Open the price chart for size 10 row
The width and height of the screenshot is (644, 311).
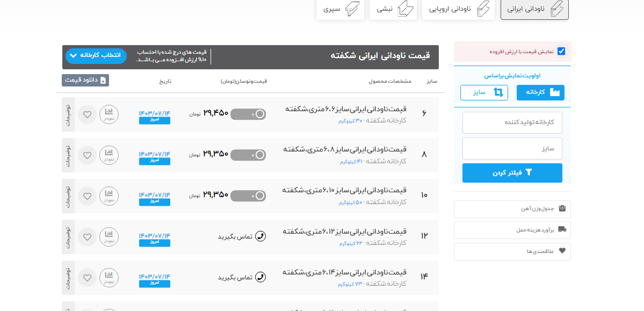coord(109,196)
